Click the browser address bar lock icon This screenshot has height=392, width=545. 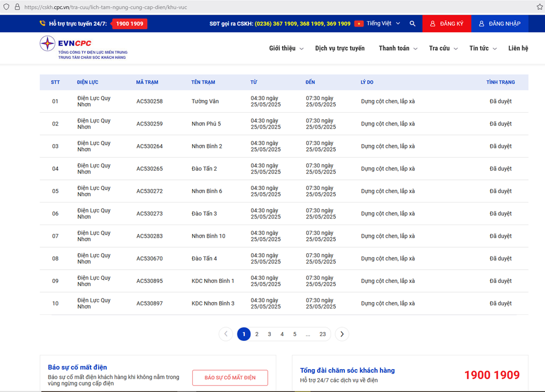pyautogui.click(x=17, y=7)
